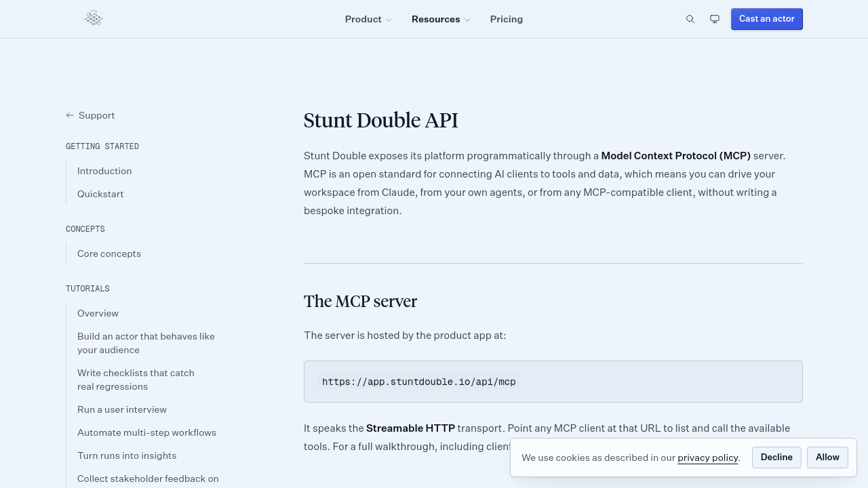Click the TUTORIALS section label
This screenshot has height=488, width=868.
point(87,289)
